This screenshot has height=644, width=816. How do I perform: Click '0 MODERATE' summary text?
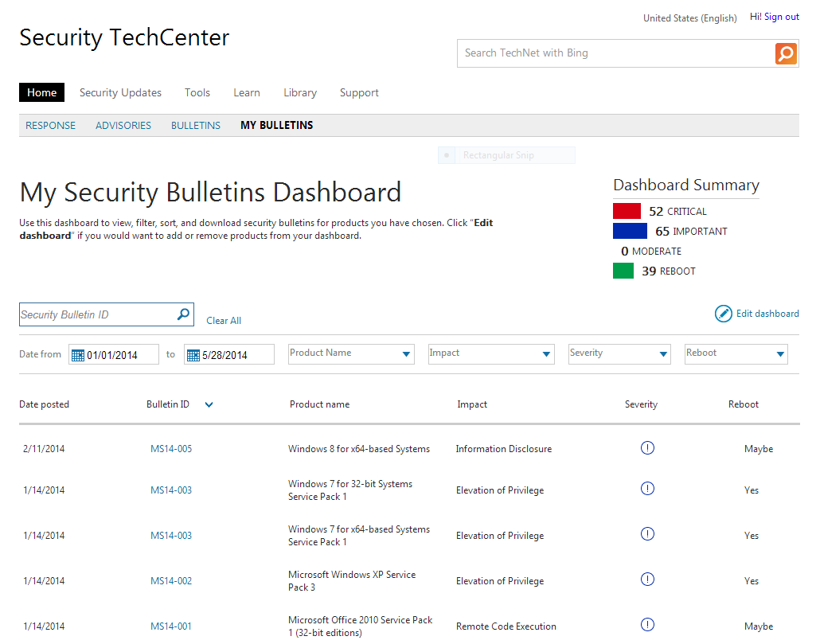[x=651, y=252]
